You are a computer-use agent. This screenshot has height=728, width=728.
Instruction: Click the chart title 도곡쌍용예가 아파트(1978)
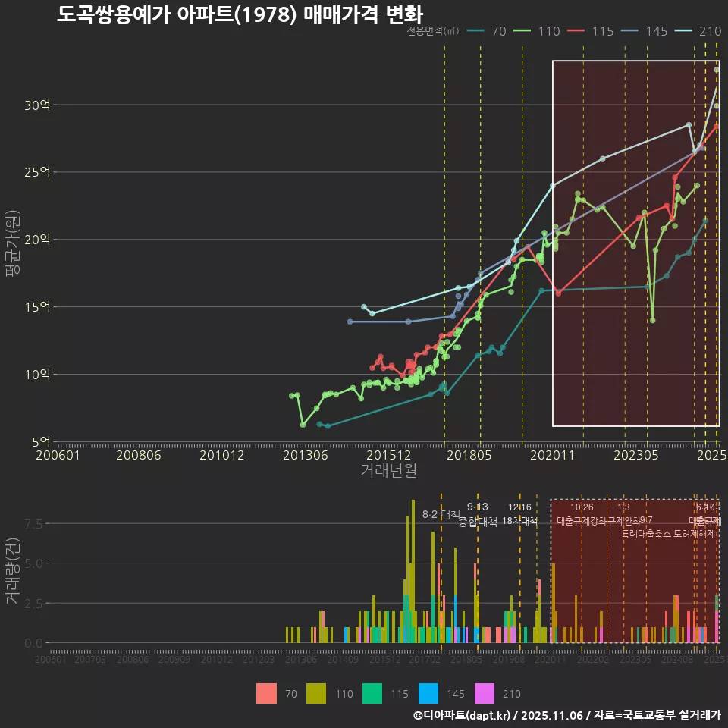[240, 14]
